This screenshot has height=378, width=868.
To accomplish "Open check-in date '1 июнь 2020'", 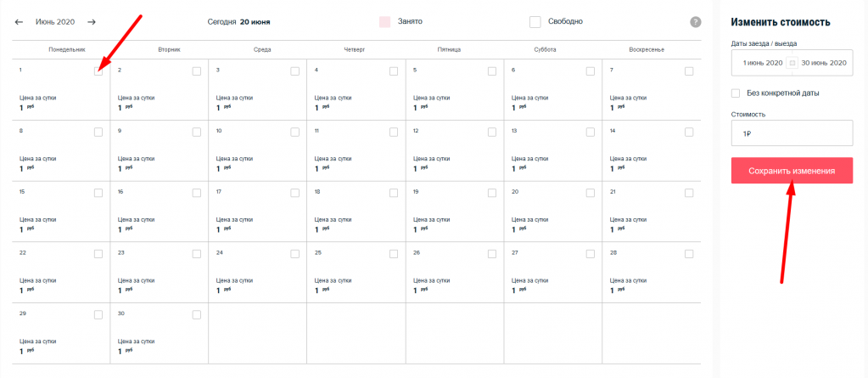I will click(762, 63).
